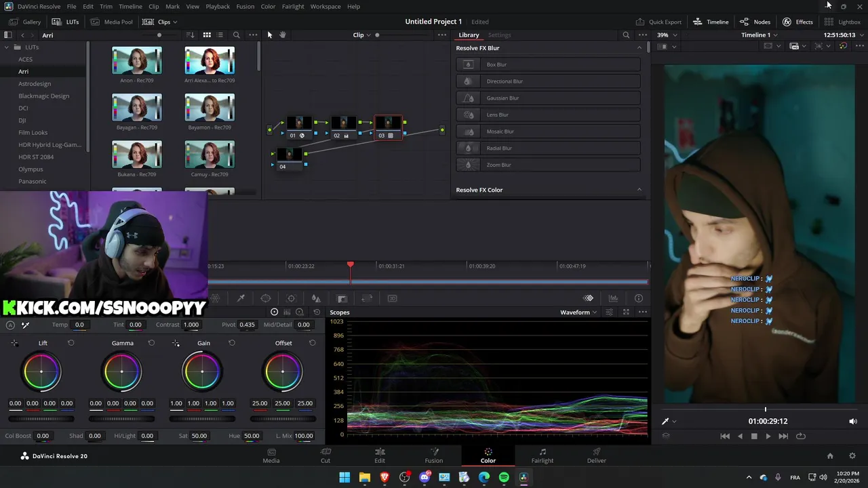Click the Offset master wheel slider
Viewport: 868px width, 488px height.
click(x=283, y=419)
